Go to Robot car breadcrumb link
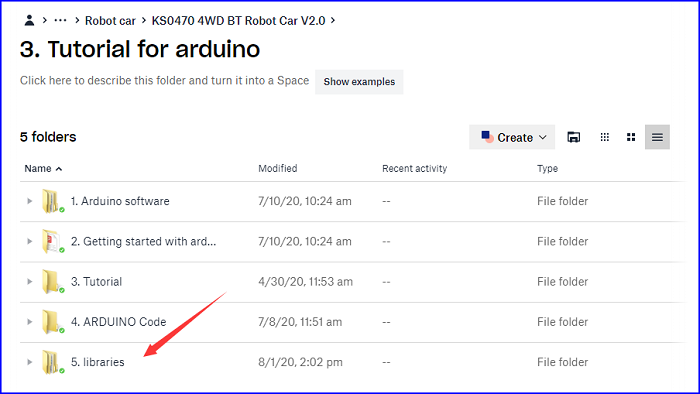The width and height of the screenshot is (700, 394). coord(110,21)
